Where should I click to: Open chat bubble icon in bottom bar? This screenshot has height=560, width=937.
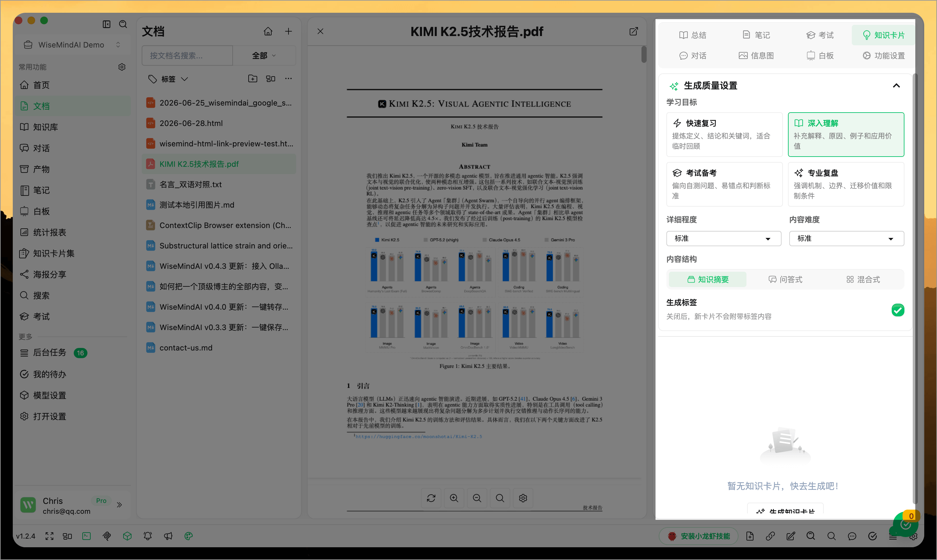point(852,536)
